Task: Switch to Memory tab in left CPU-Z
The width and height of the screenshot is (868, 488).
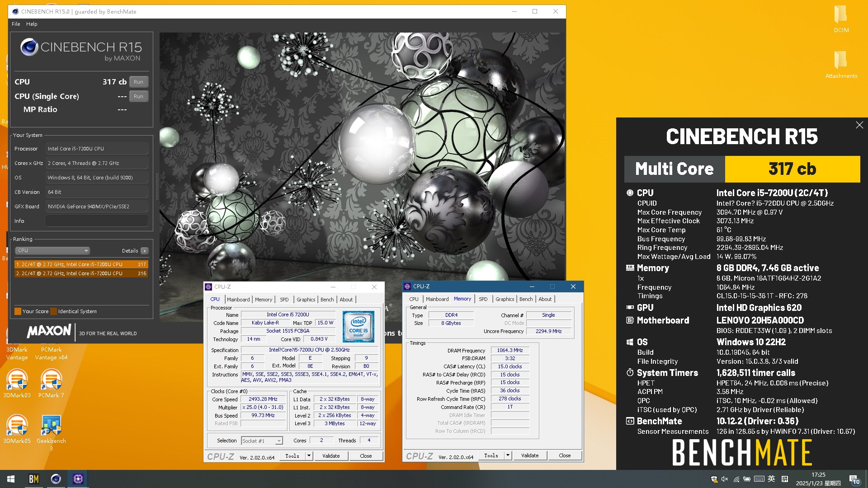Action: (264, 300)
